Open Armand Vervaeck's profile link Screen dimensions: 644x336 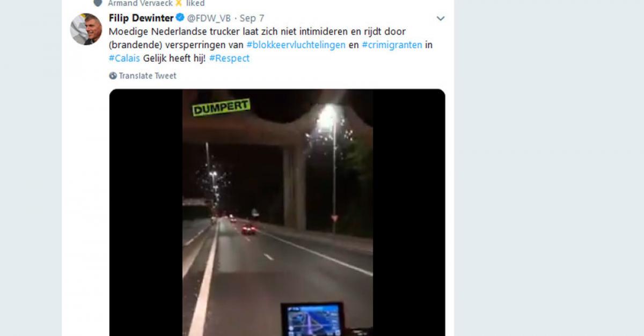click(x=140, y=3)
